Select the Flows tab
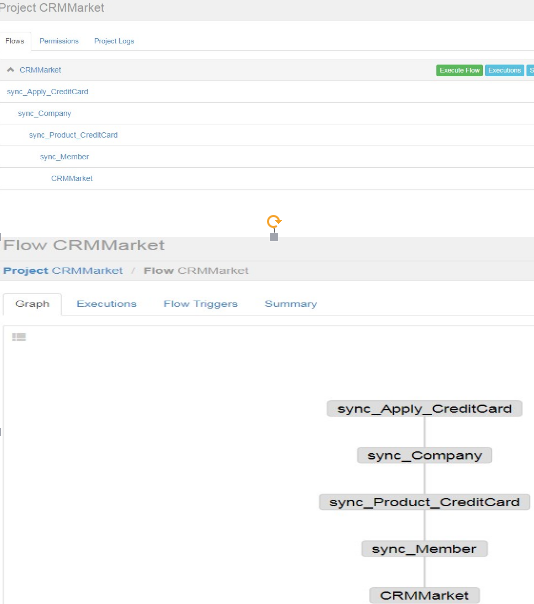534x604 pixels. pos(15,41)
